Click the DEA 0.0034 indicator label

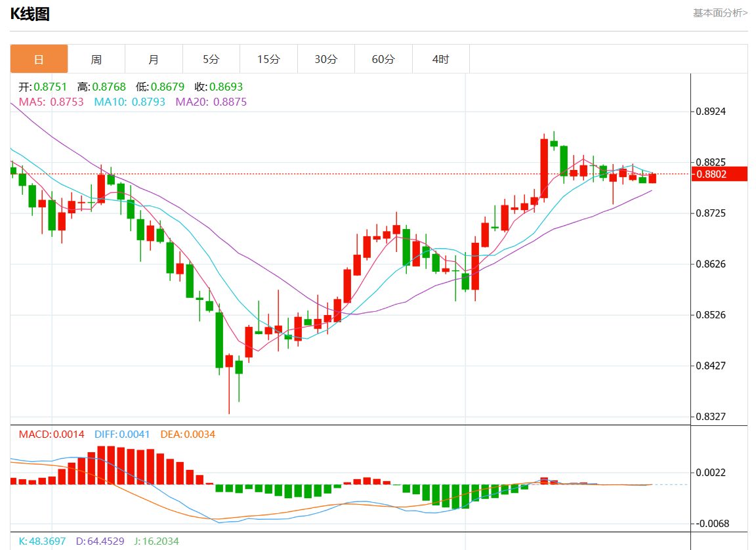pos(188,434)
